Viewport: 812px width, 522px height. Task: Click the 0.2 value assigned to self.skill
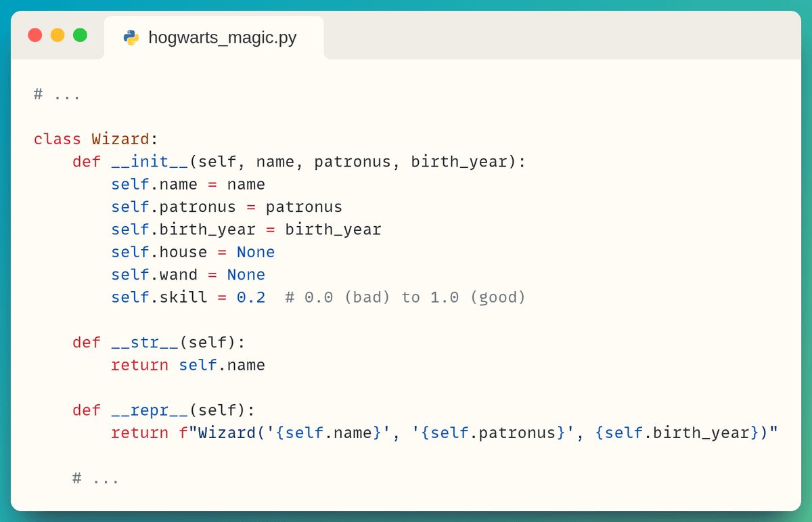(251, 297)
